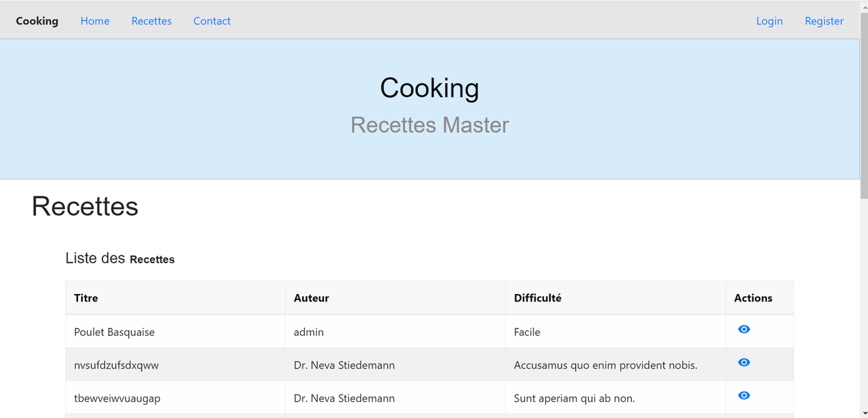
Task: Click the 'admin' author cell
Action: pos(395,332)
